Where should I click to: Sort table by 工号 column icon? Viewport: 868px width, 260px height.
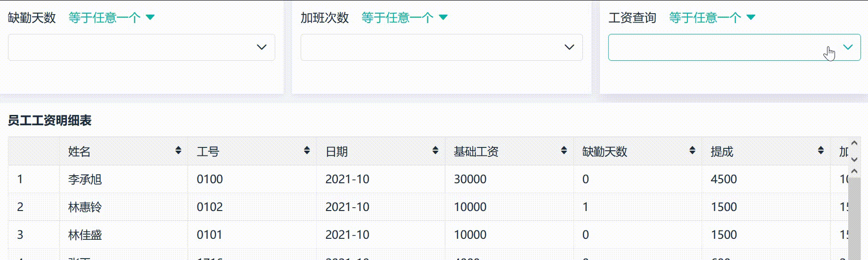click(307, 150)
